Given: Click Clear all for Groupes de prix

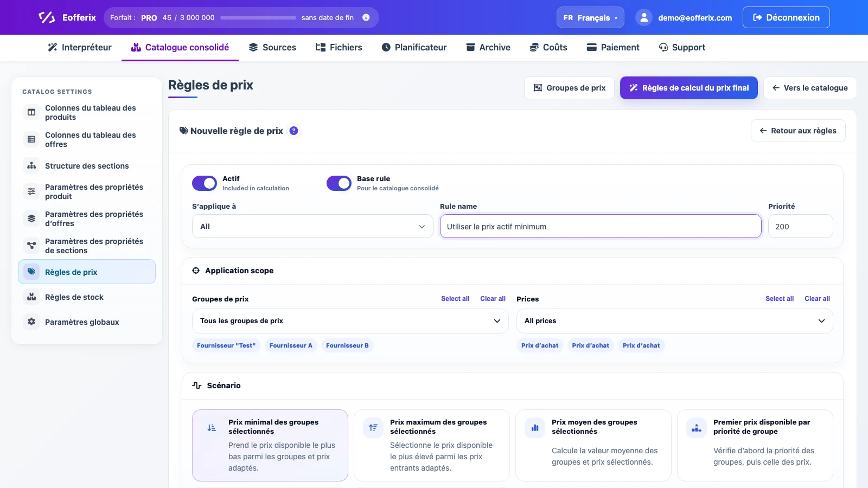Looking at the screenshot, I should (x=493, y=299).
